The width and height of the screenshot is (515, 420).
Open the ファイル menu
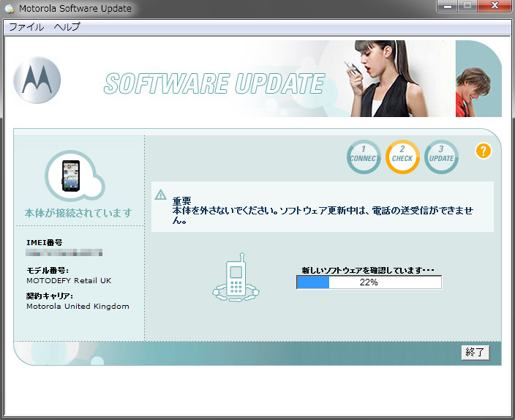tap(26, 27)
